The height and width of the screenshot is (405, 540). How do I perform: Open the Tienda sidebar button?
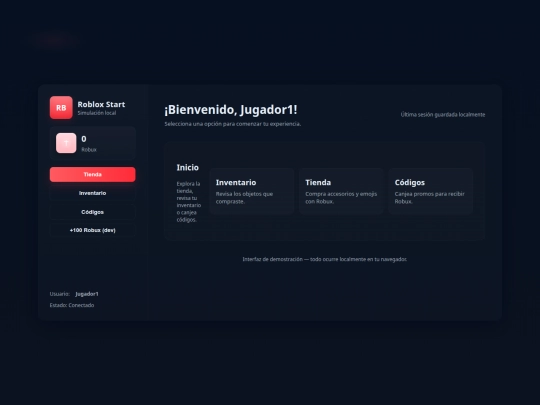coord(93,174)
